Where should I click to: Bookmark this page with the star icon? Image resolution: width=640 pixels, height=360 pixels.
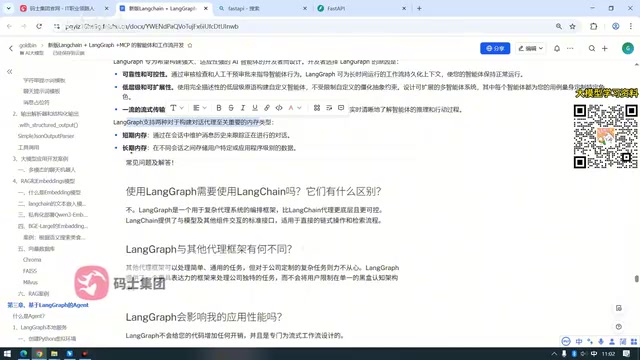point(572,26)
